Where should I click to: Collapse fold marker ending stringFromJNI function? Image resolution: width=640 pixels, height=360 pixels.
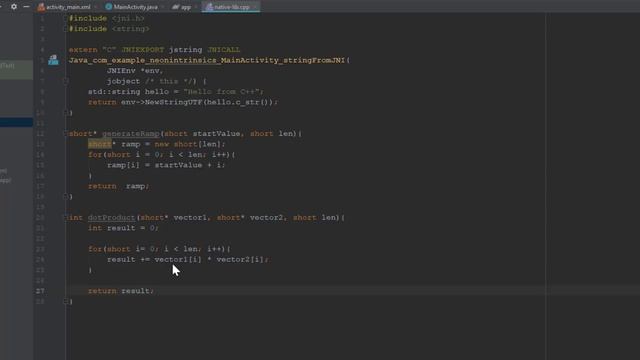(x=65, y=113)
